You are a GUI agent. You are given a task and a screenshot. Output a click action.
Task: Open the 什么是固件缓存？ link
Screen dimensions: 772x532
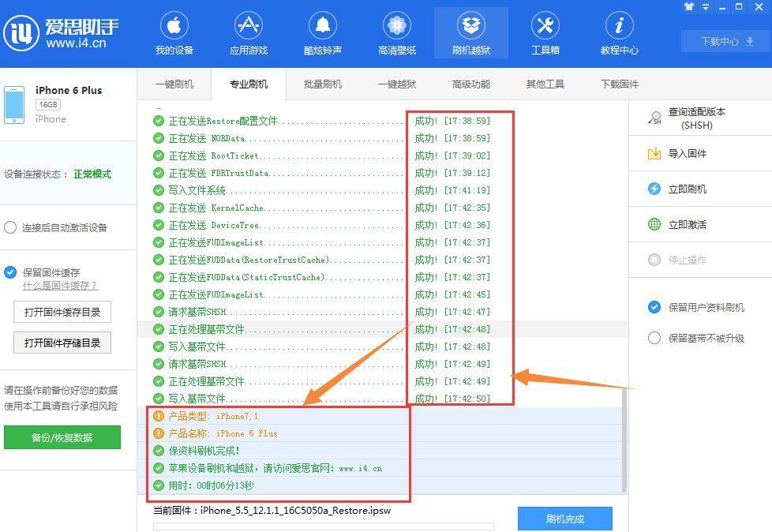tap(61, 286)
